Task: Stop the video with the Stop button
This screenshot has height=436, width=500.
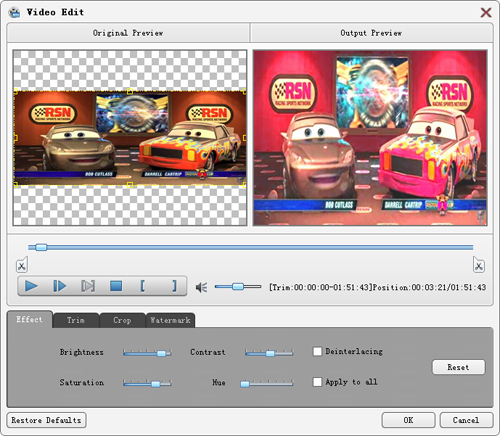Action: [x=116, y=286]
